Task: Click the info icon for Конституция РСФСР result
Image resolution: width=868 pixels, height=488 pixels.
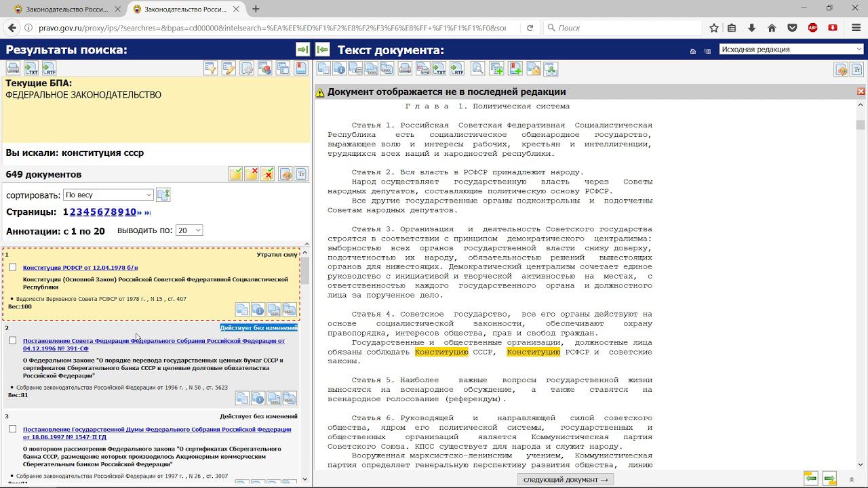Action: pyautogui.click(x=258, y=310)
